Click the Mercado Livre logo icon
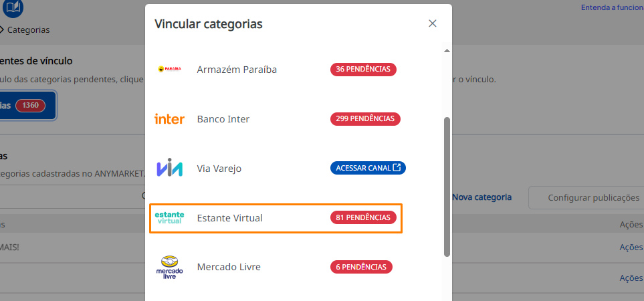 click(x=169, y=267)
